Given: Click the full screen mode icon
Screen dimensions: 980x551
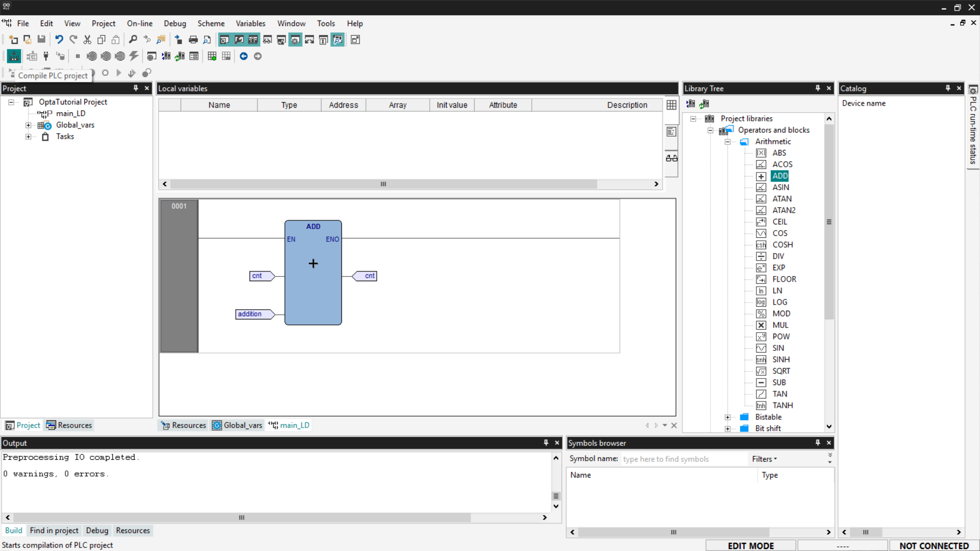Looking at the screenshot, I should (x=355, y=40).
